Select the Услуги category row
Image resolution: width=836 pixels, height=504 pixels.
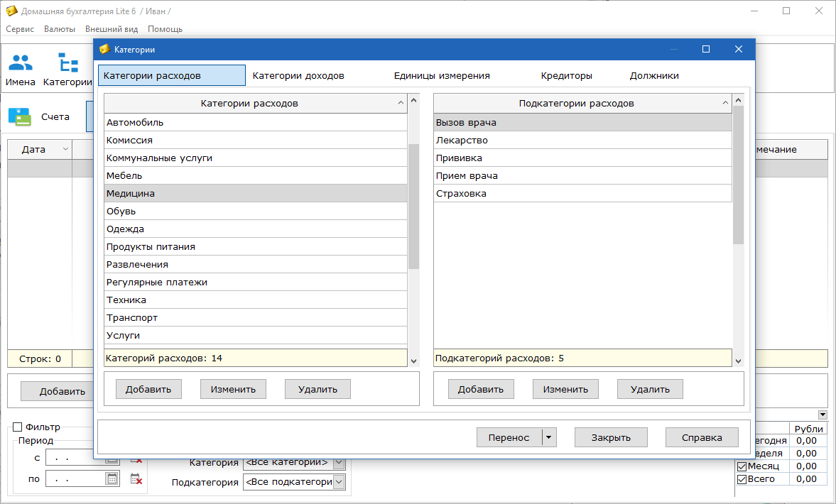coord(256,335)
